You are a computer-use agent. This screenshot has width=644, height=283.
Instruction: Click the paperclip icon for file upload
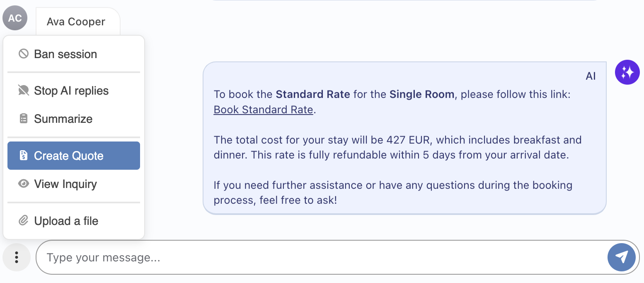coord(24,221)
